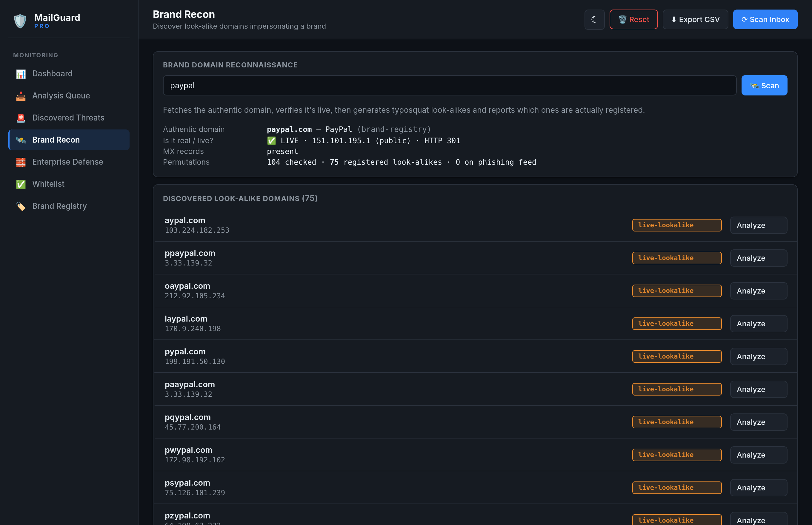Click the Enterprise Defense brick wall icon

coord(21,162)
